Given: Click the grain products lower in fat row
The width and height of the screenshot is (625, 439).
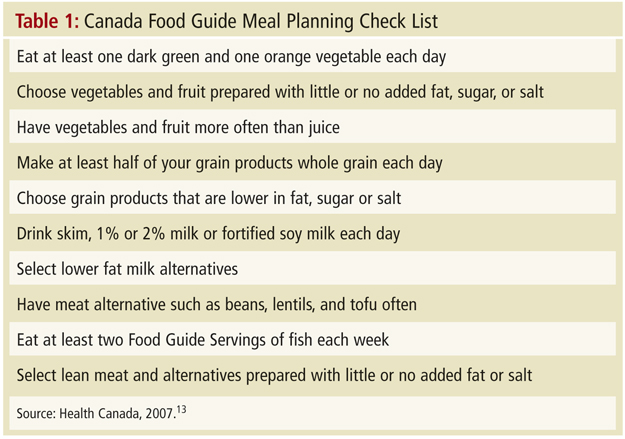Looking at the screenshot, I should click(x=312, y=198).
